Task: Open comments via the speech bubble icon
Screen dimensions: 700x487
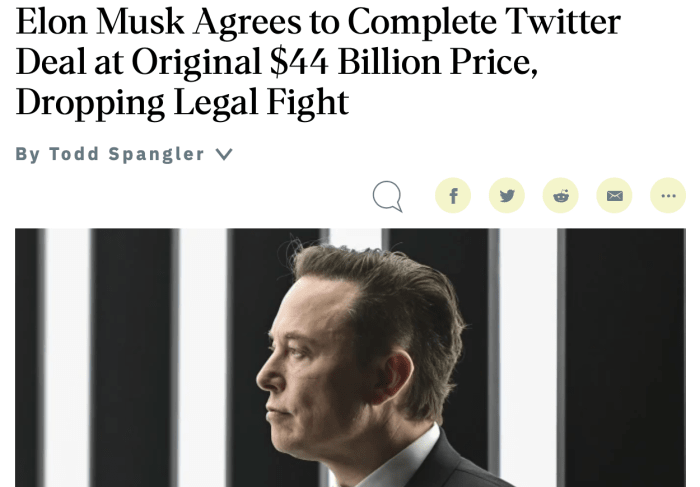Action: click(x=387, y=195)
